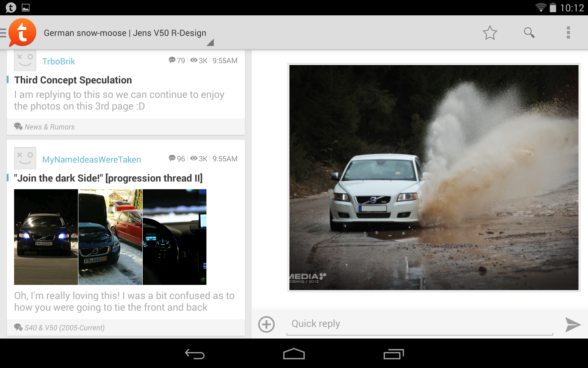The width and height of the screenshot is (588, 368).
Task: Open "Join the dark Side!" thread title
Action: coord(108,178)
